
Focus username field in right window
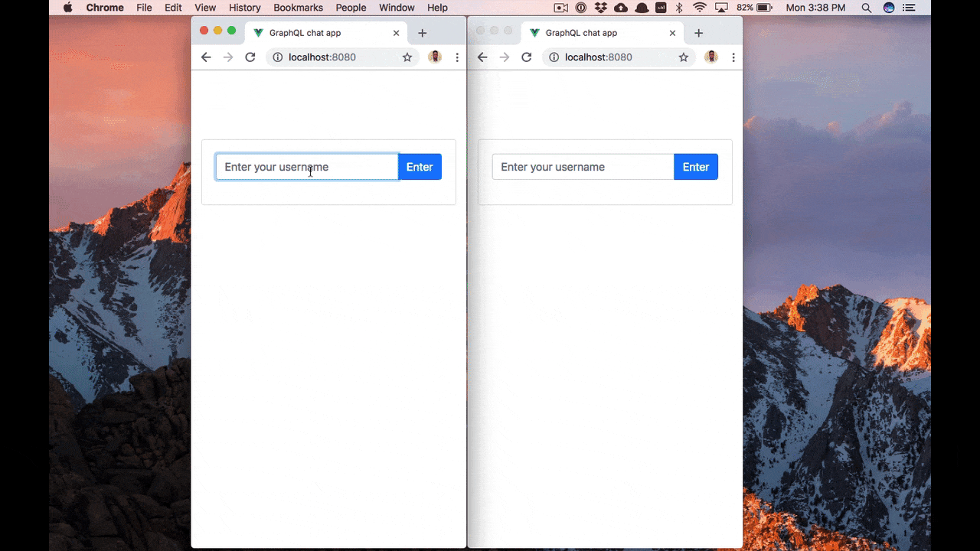coord(583,167)
